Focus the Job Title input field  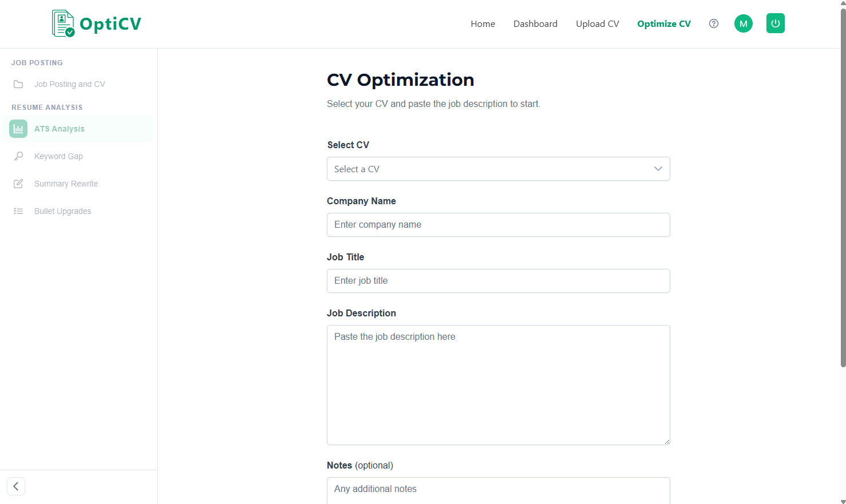pos(499,281)
